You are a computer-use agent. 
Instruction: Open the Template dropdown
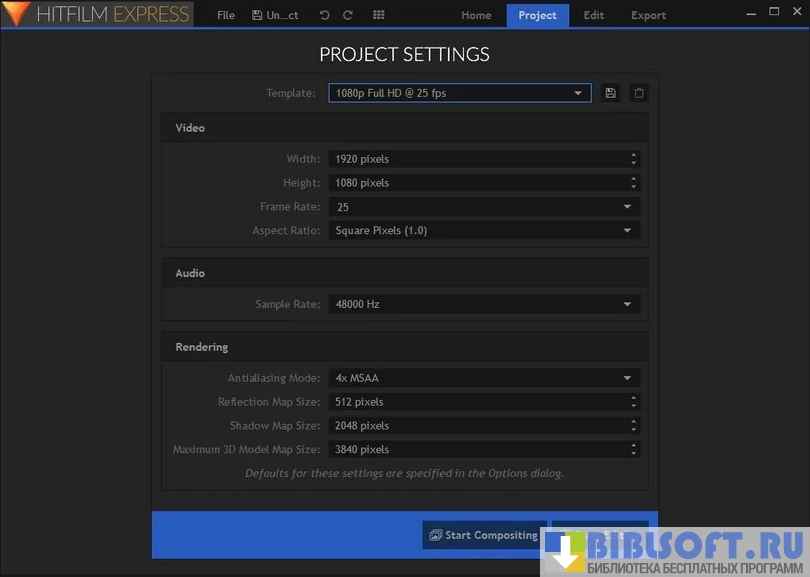click(x=460, y=93)
